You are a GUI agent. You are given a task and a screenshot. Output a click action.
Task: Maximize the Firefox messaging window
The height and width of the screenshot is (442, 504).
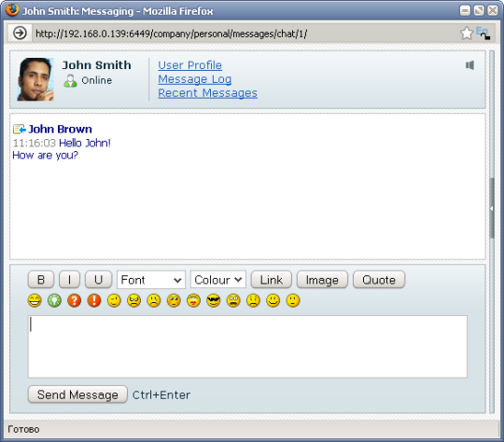coord(479,10)
